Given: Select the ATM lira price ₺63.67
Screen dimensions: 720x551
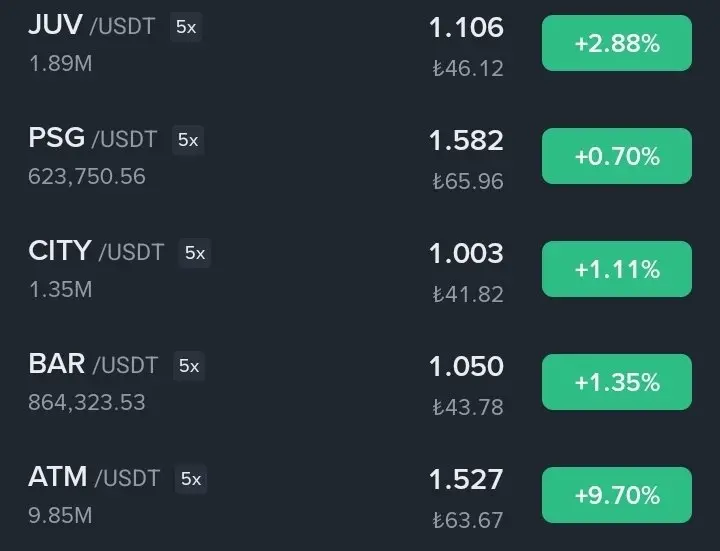Looking at the screenshot, I should click(x=468, y=520).
